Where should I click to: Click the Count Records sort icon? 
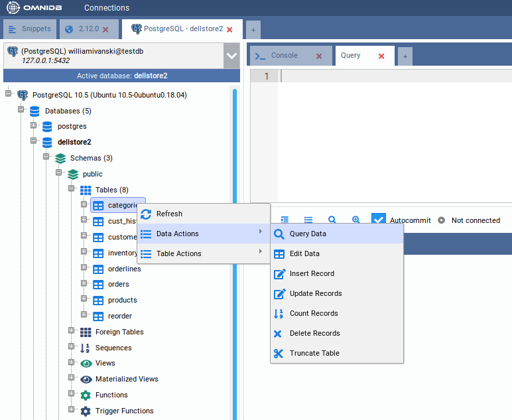(279, 314)
